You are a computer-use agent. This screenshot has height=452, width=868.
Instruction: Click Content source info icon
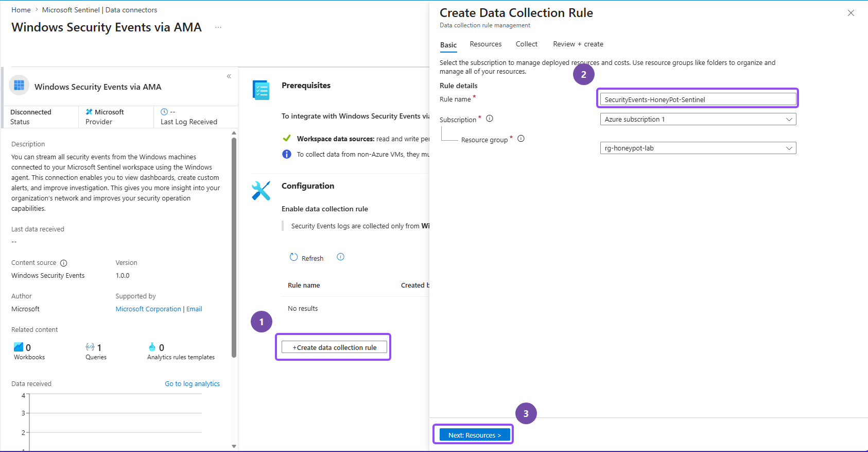[x=64, y=263]
